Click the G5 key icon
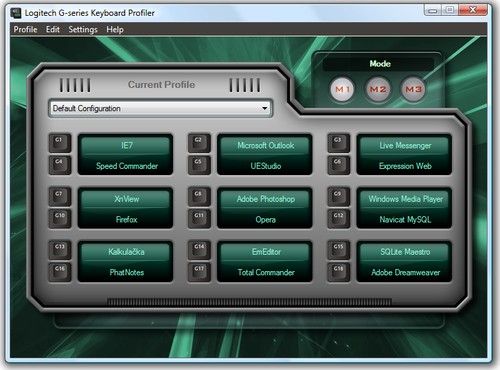Image resolution: width=500 pixels, height=370 pixels. coord(199,165)
